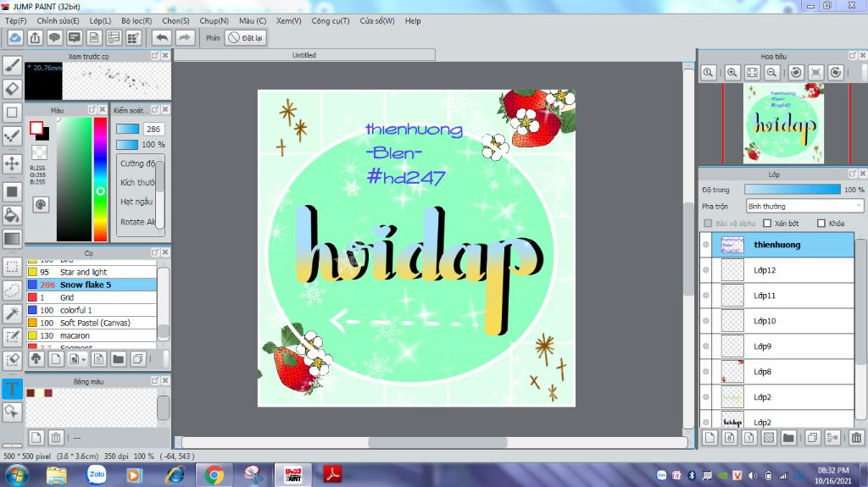Click the cloud save icon in toolbar
This screenshot has width=868, height=487.
click(x=15, y=37)
